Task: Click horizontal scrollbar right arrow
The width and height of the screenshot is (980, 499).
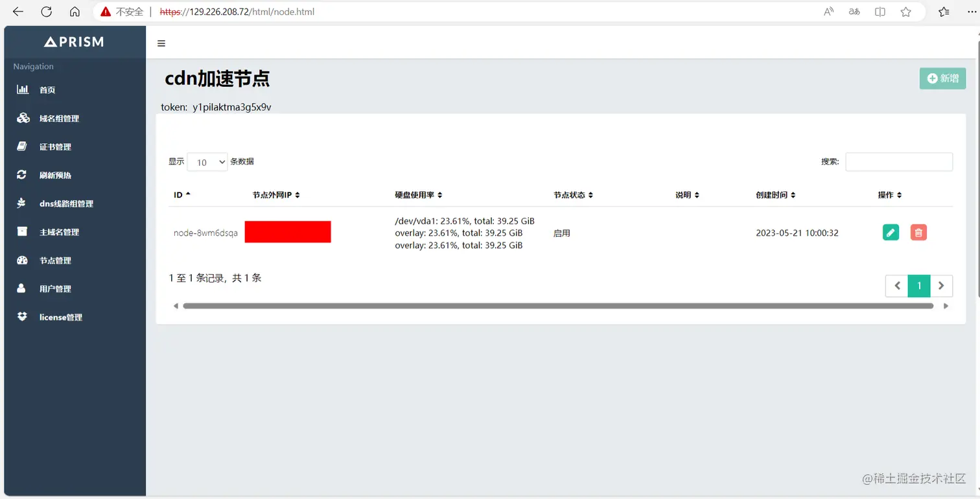Action: [946, 306]
